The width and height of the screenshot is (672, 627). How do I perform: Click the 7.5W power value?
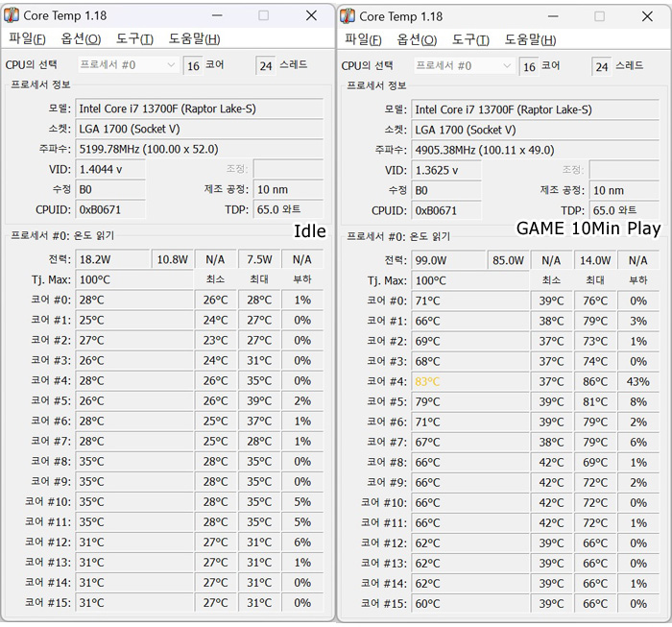pyautogui.click(x=259, y=259)
